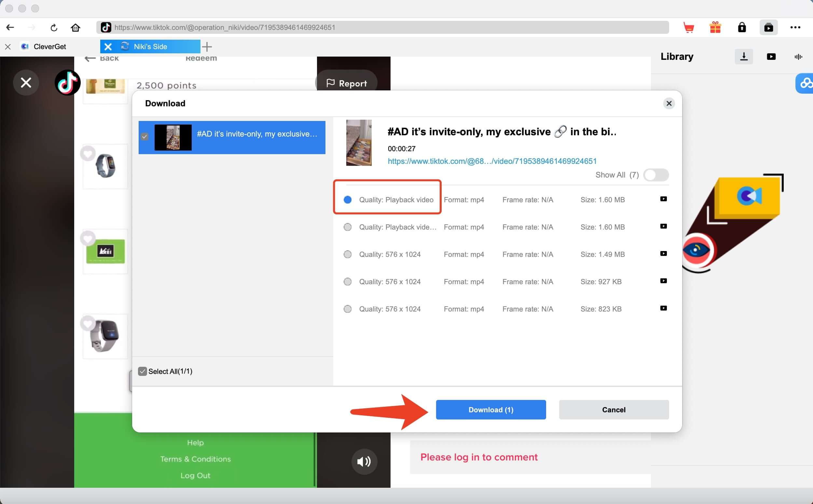Viewport: 813px width, 504px height.
Task: Uncheck the Select All(1/1) checkbox
Action: point(143,371)
